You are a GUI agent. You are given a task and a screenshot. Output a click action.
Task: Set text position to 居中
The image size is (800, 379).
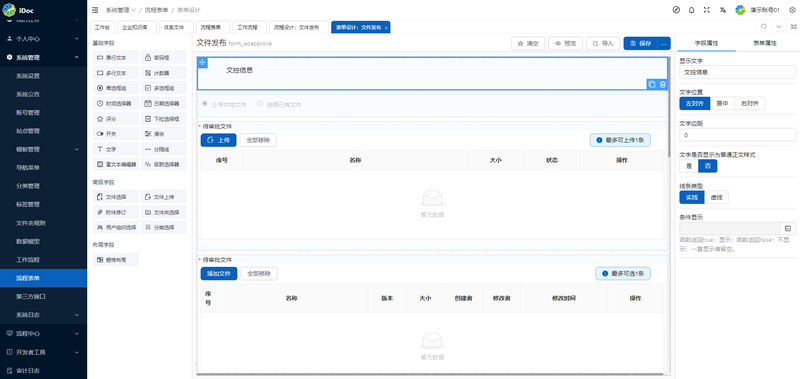pyautogui.click(x=722, y=103)
